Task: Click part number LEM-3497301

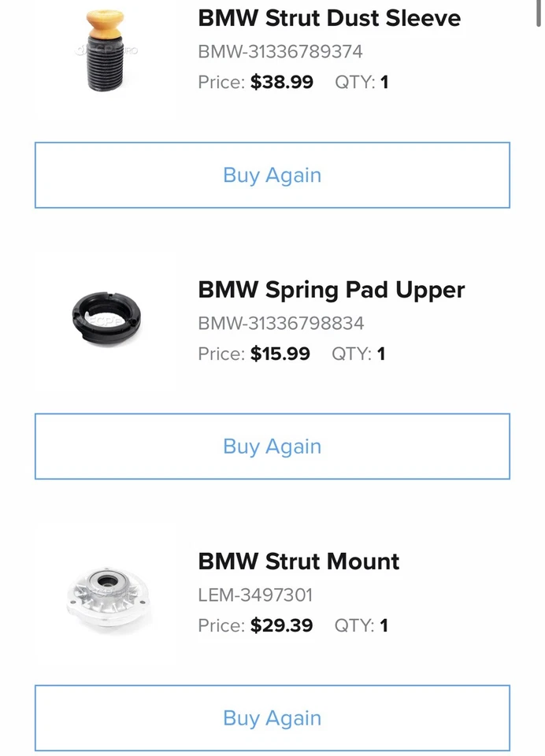Action: [x=255, y=595]
